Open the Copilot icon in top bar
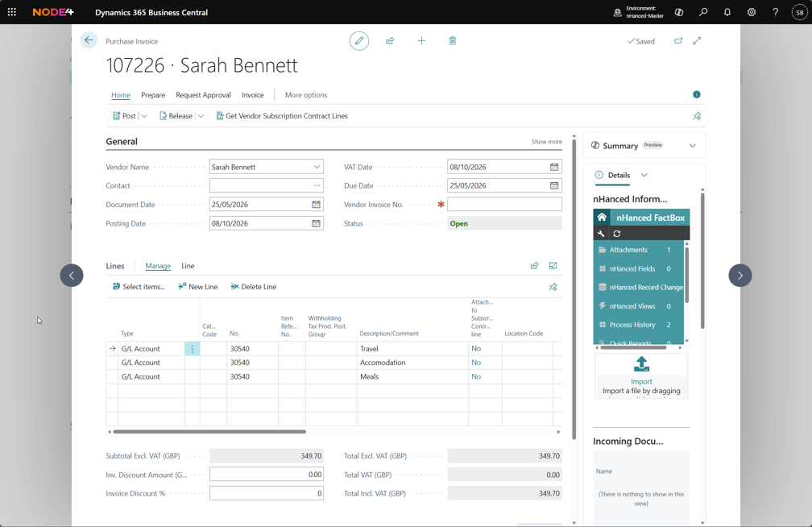The width and height of the screenshot is (812, 527). click(x=679, y=12)
